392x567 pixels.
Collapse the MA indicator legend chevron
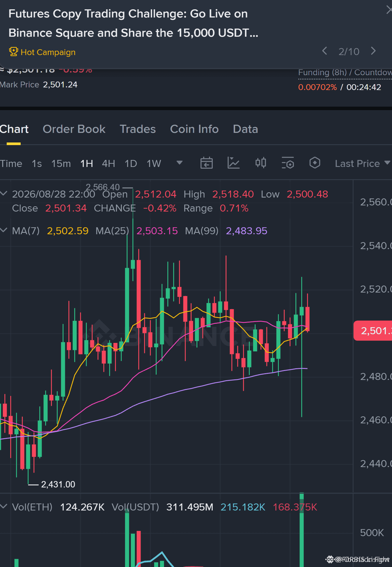(4, 230)
